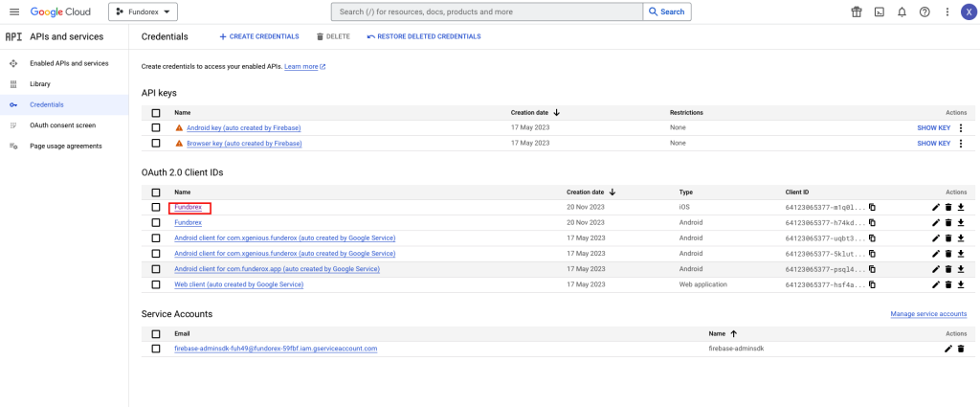Viewport: 980px width, 407px height.
Task: Open OAuth consent screen page
Action: [64, 125]
